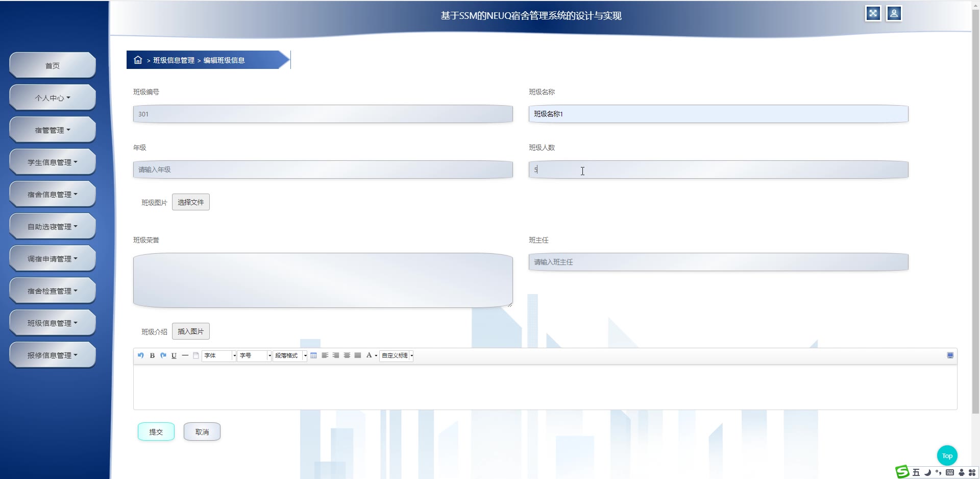Align text right in editor

point(336,355)
